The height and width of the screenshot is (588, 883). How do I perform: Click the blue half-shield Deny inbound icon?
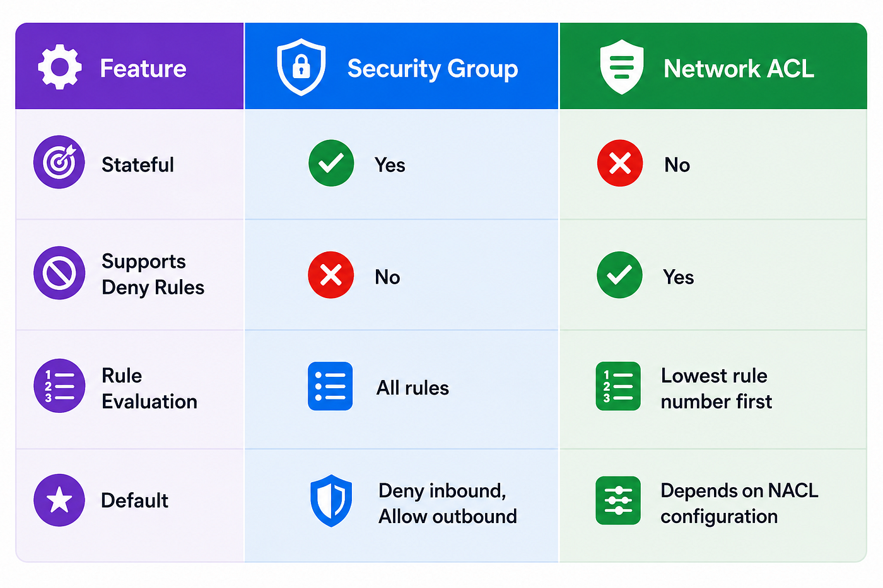[331, 500]
